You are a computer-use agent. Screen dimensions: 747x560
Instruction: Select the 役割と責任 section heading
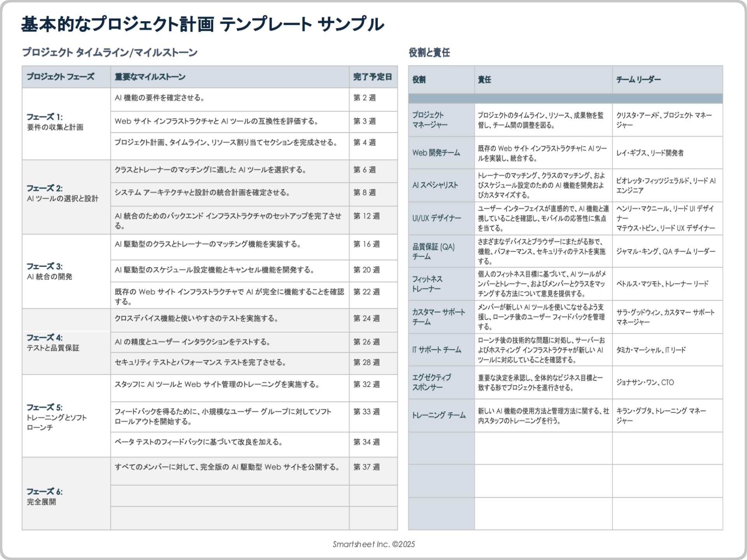(429, 52)
